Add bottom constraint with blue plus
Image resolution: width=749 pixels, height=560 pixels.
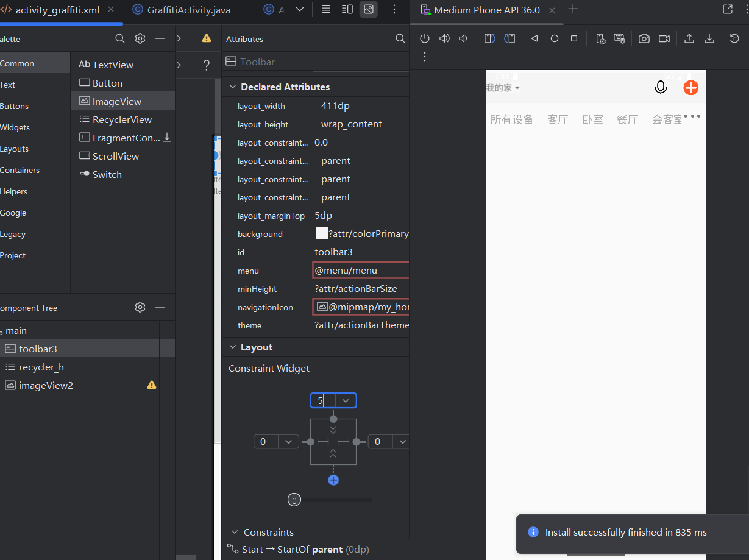[x=333, y=480]
